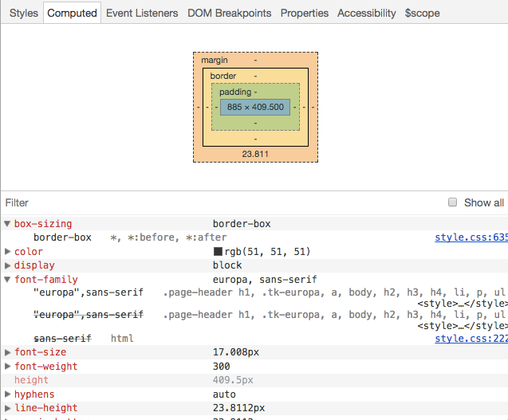Click the struck-through "europa",sans-serif value
The image size is (508, 420).
89,315
